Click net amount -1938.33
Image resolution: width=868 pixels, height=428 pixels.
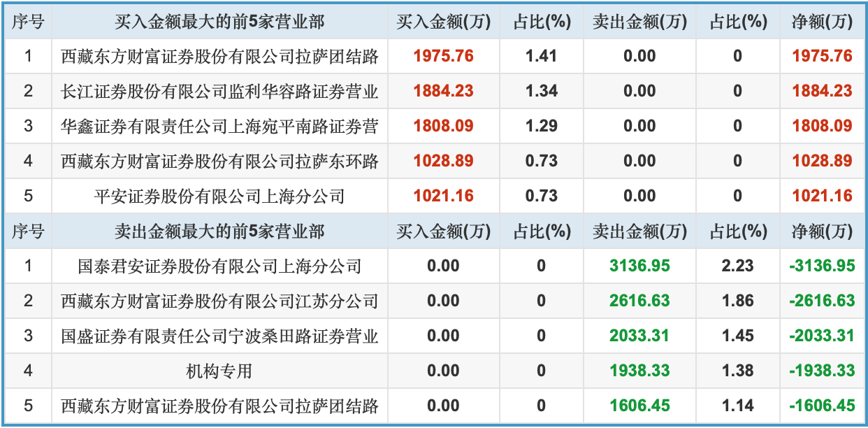823,371
